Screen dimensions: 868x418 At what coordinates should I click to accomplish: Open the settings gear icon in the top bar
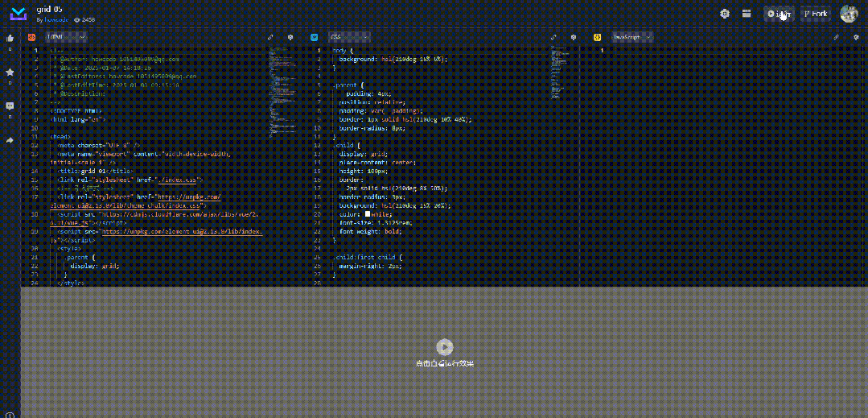725,14
